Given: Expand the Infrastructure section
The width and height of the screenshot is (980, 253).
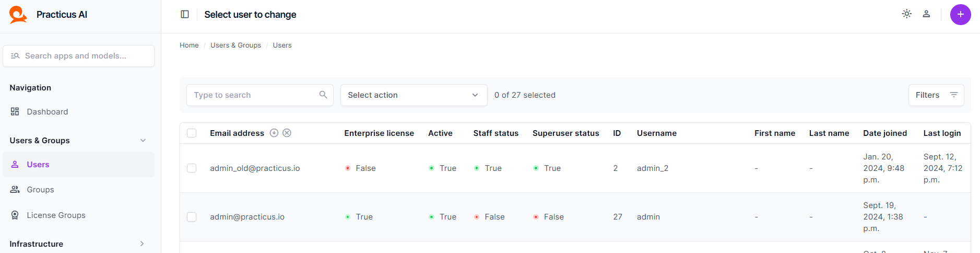Looking at the screenshot, I should tap(142, 244).
